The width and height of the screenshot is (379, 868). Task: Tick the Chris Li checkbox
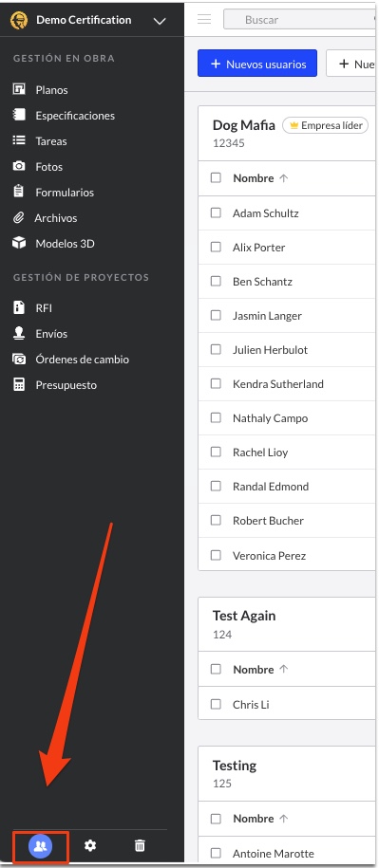click(x=217, y=704)
